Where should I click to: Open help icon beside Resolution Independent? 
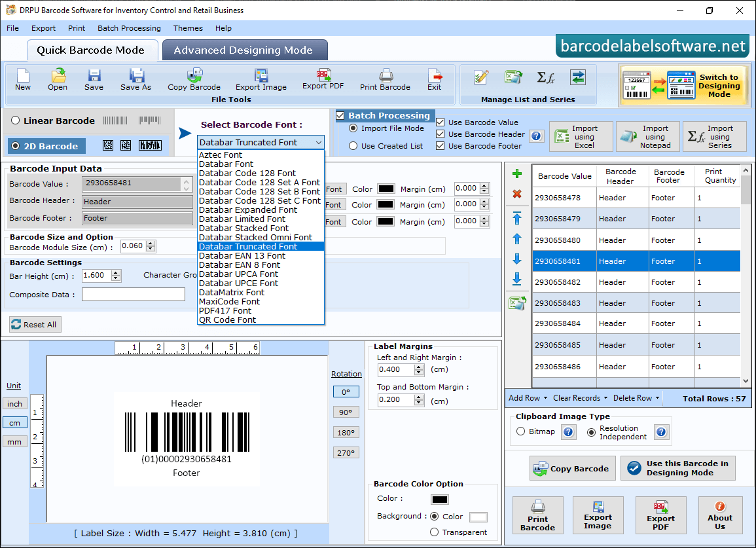[x=662, y=431]
